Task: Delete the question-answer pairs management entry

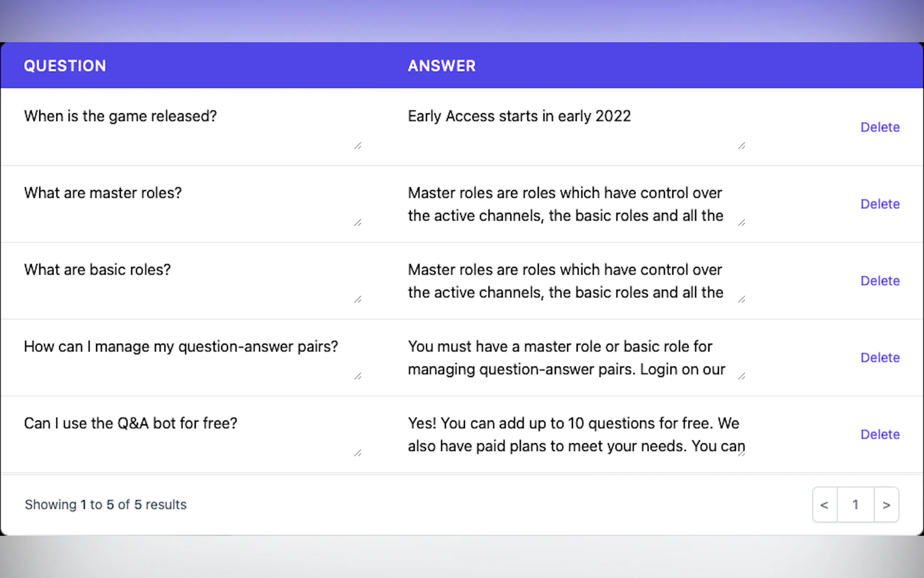Action: point(880,358)
